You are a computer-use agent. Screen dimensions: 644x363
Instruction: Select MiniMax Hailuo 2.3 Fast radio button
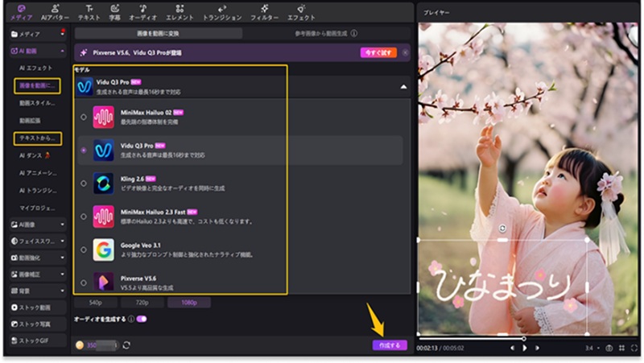[x=84, y=217]
